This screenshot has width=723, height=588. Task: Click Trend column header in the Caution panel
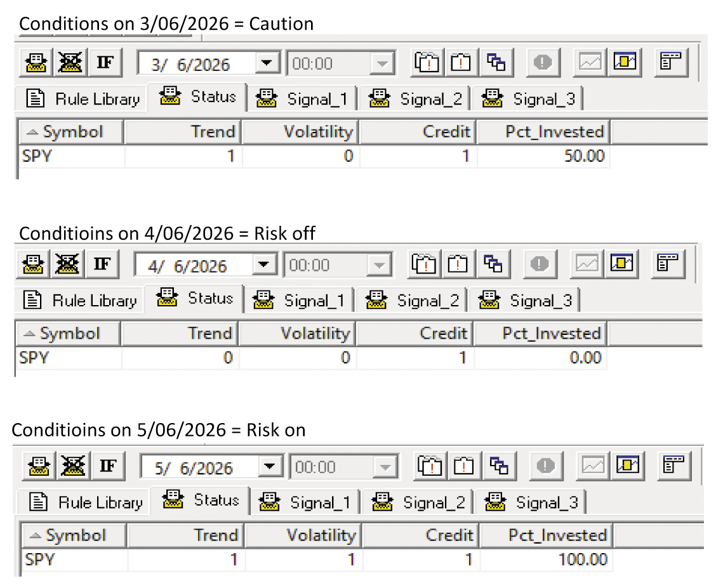183,132
